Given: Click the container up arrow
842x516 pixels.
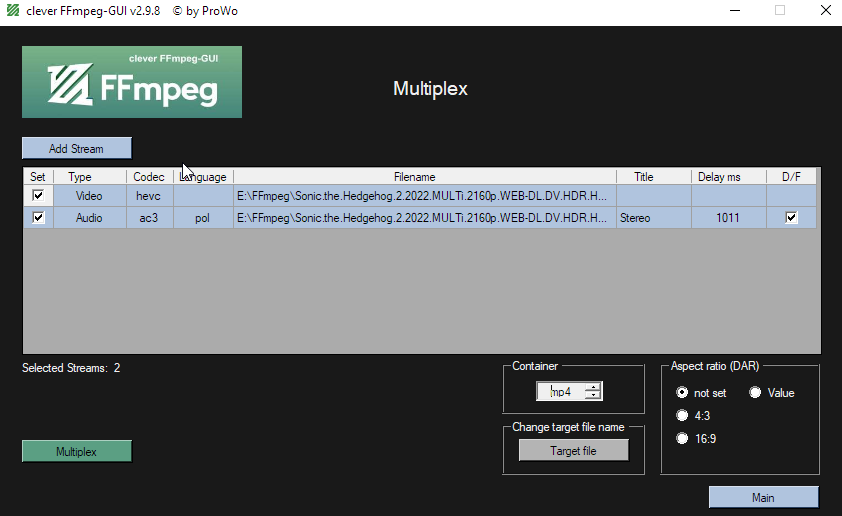Looking at the screenshot, I should 593,387.
